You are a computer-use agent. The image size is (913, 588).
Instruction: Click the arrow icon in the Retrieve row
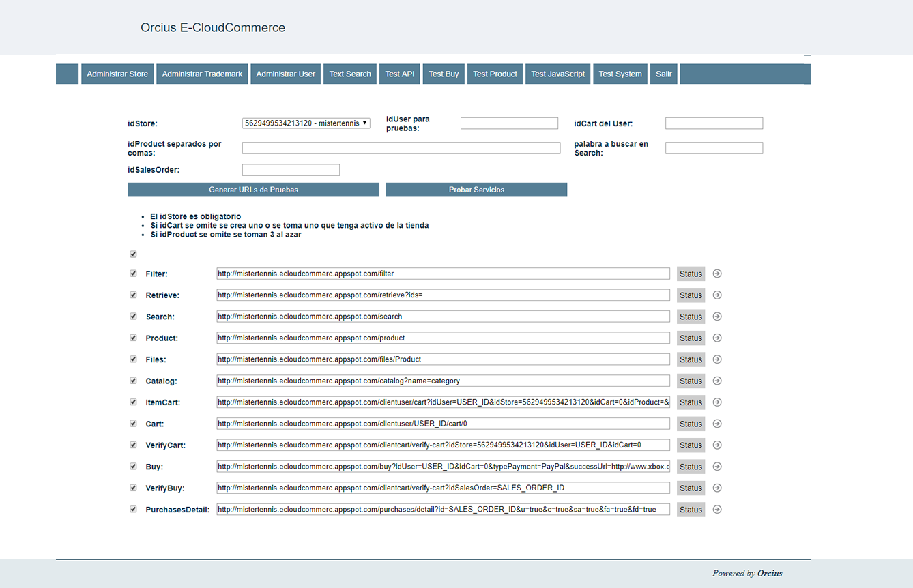717,295
